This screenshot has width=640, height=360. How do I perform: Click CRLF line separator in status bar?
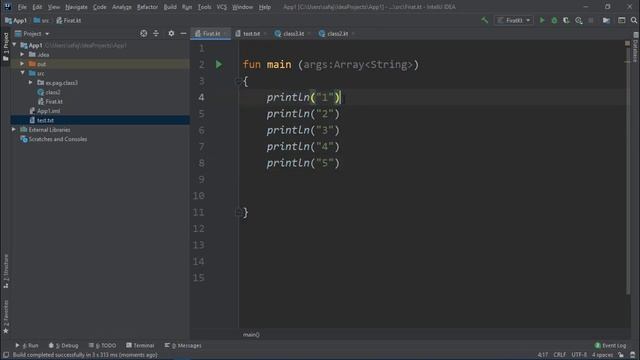(x=560, y=355)
